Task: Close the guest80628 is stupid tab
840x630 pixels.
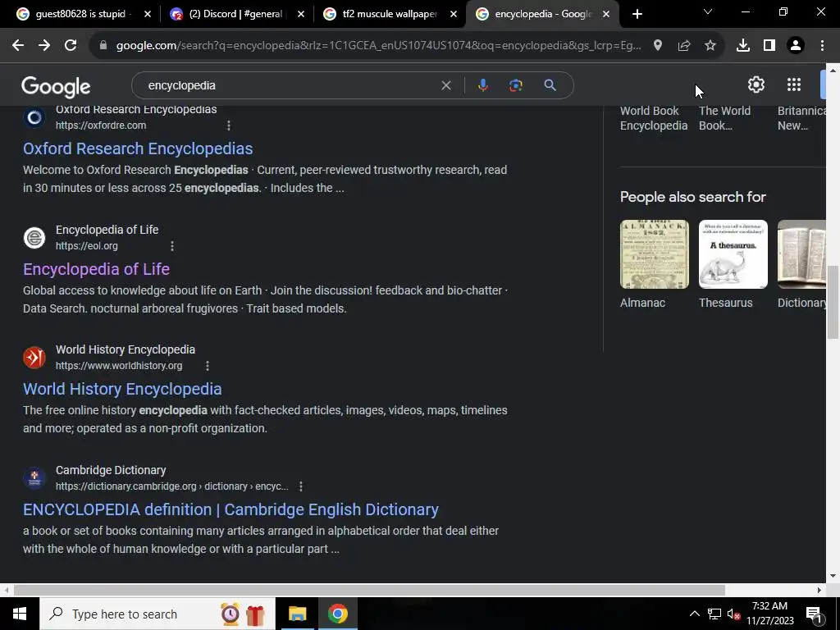Action: (x=148, y=15)
